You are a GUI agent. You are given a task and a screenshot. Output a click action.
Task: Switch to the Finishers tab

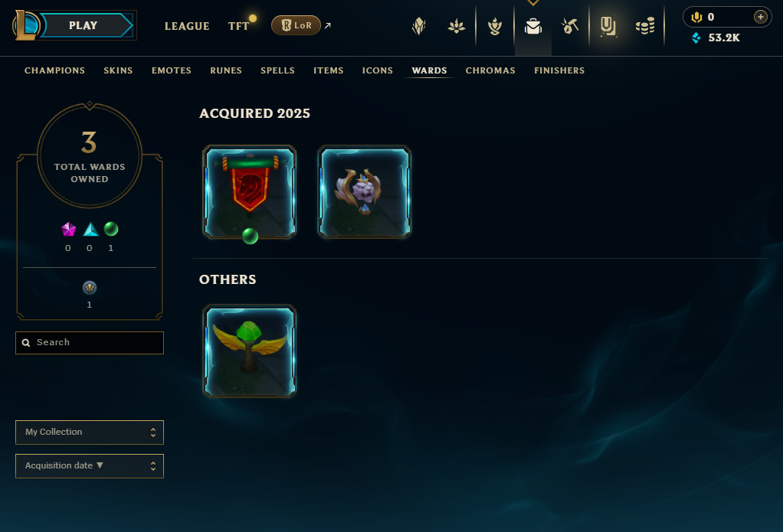click(x=559, y=70)
